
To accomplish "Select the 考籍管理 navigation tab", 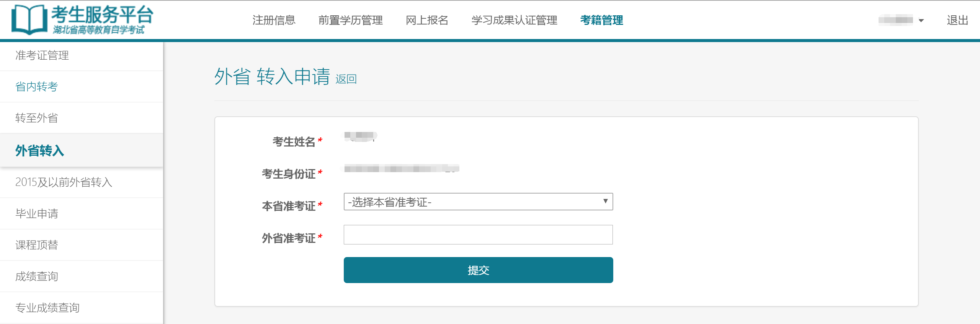I will tap(602, 21).
